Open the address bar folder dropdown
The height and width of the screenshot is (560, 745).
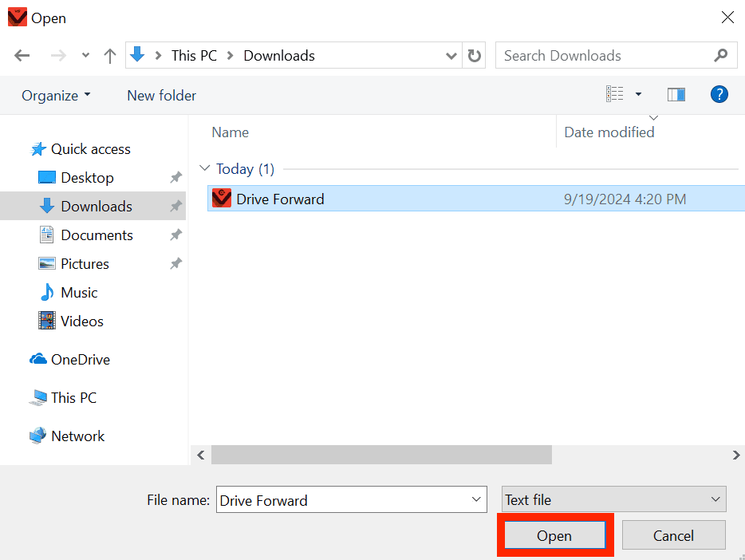[451, 55]
